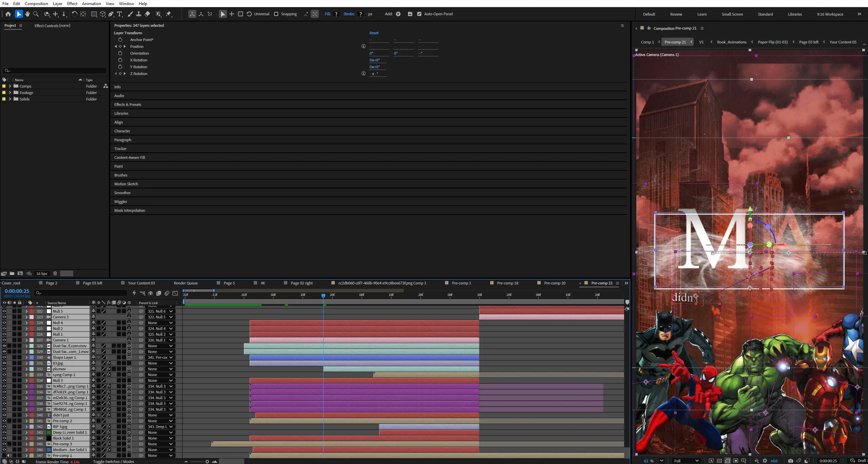The height and width of the screenshot is (464, 868).
Task: Click the timeline zoom slider handle
Action: click(207, 462)
